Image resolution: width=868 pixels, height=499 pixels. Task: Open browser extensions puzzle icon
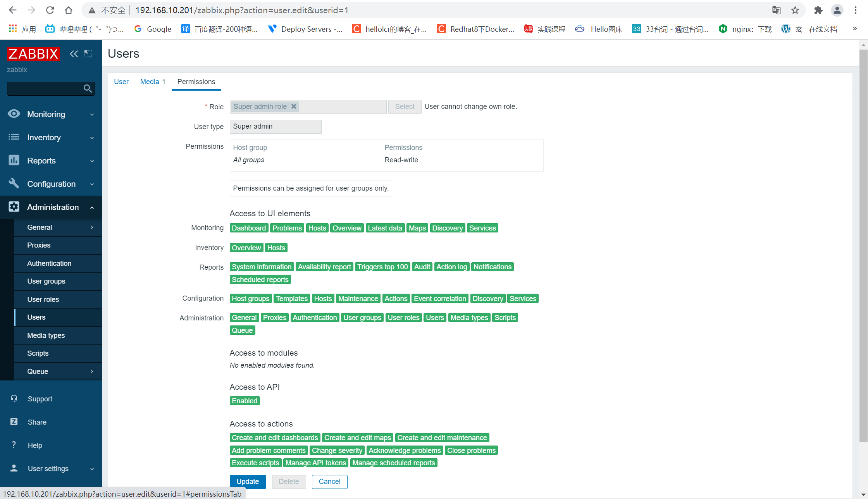[x=818, y=10]
